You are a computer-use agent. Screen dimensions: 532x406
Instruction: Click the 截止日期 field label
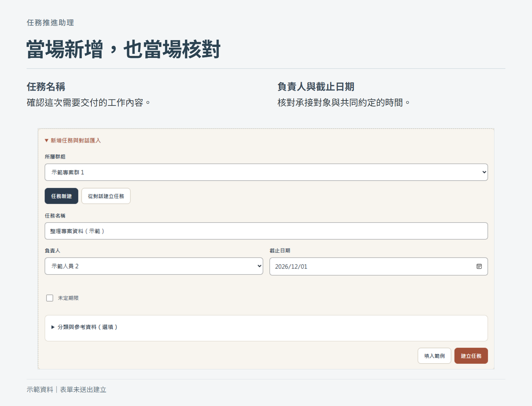point(280,250)
